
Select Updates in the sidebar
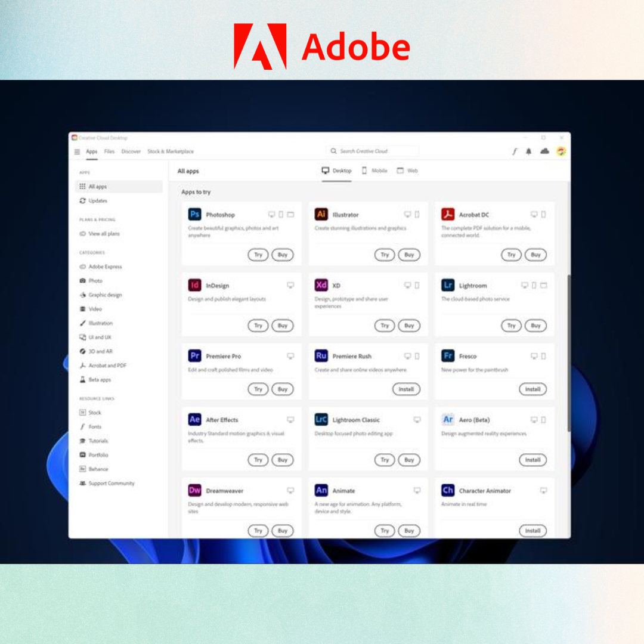[97, 201]
